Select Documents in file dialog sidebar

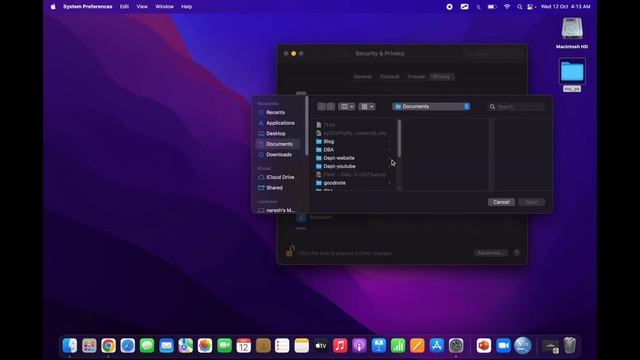click(x=278, y=144)
